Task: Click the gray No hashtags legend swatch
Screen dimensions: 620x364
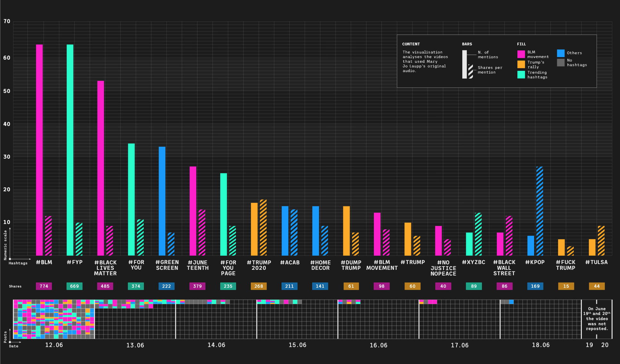Action: coord(560,62)
